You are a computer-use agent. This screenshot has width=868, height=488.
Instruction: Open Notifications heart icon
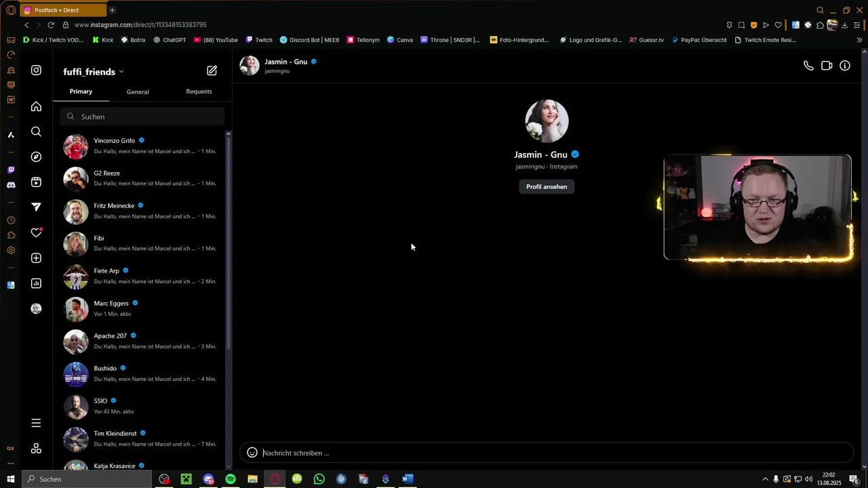[36, 232]
